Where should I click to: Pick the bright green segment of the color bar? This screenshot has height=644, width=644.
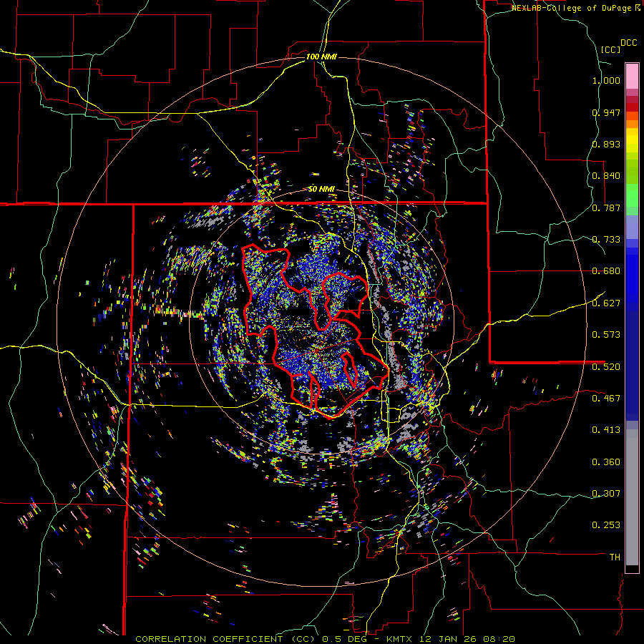tap(632, 195)
